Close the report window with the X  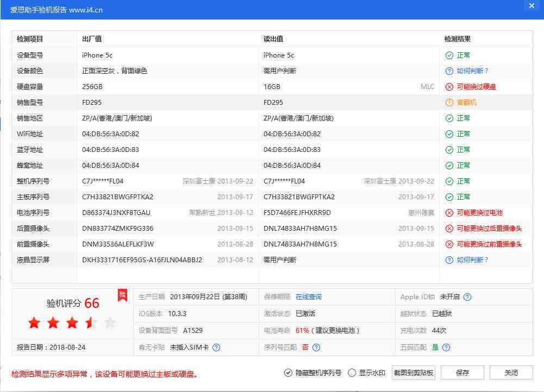(532, 6)
